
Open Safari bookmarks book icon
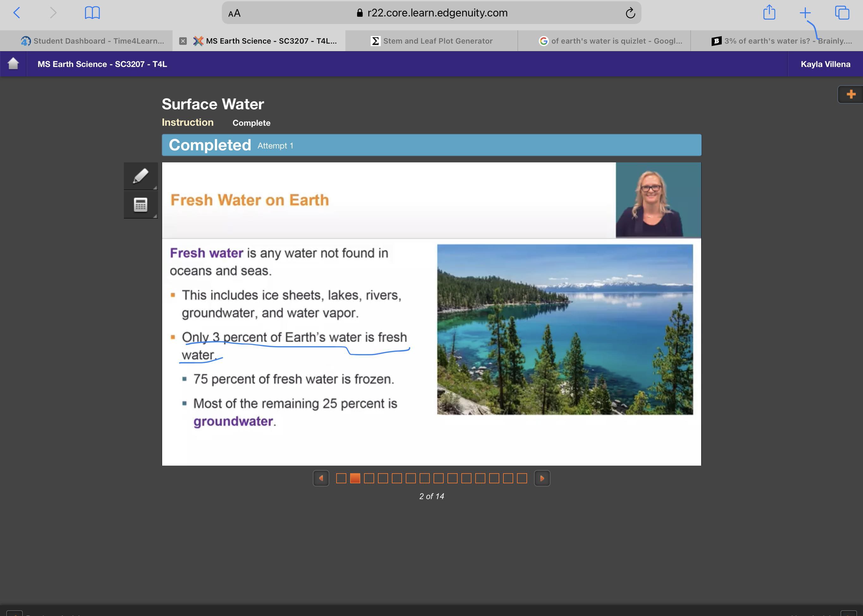[92, 13]
